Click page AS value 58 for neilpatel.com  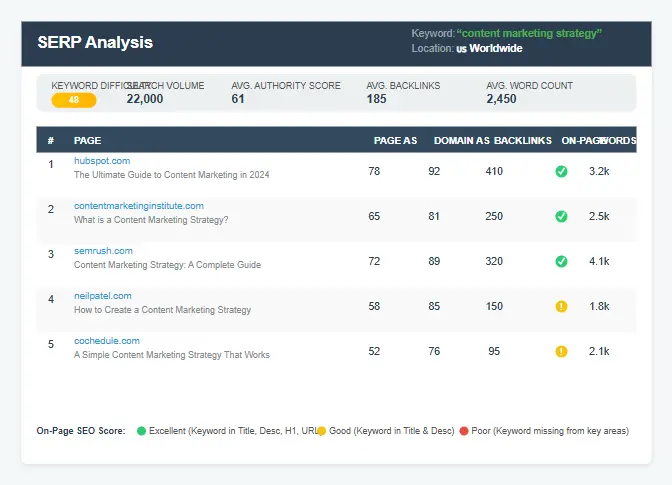pos(374,306)
